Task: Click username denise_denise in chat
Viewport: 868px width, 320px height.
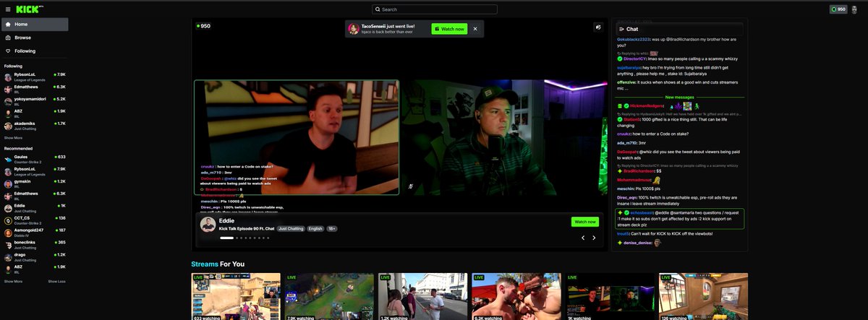Action: click(639, 243)
